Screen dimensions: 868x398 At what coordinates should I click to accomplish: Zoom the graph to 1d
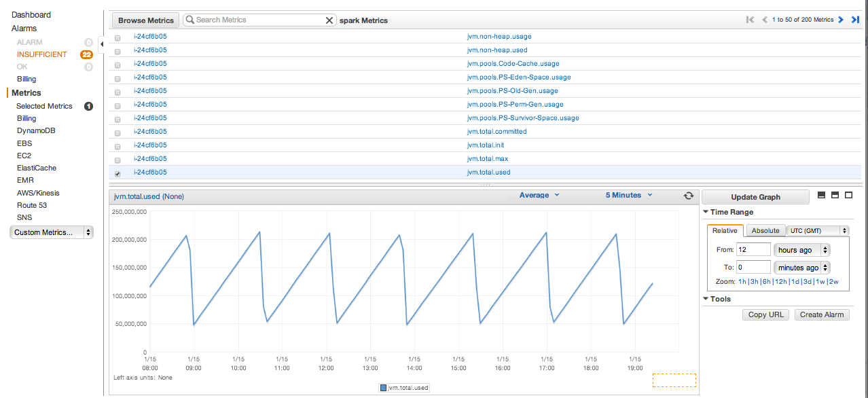(x=795, y=281)
